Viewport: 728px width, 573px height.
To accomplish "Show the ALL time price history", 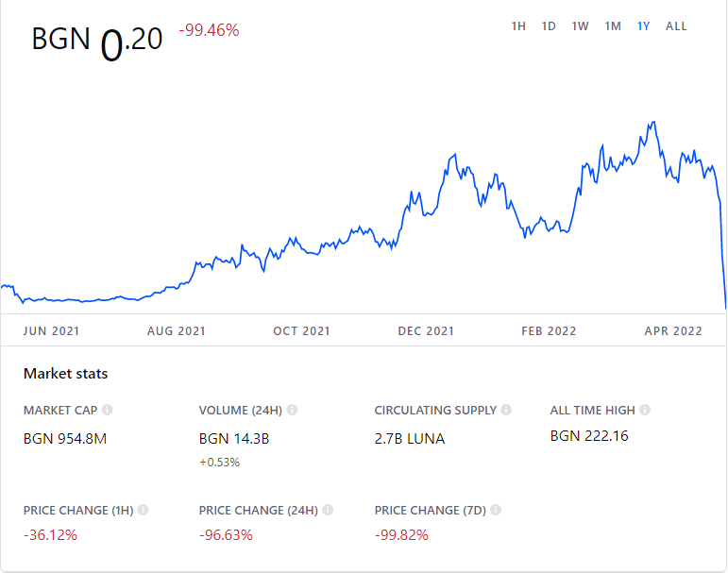I will [x=676, y=26].
